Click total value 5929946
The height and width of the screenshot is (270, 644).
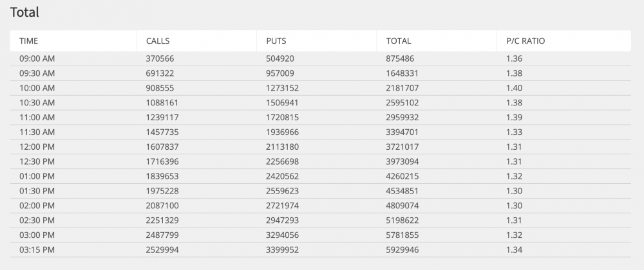tap(402, 249)
